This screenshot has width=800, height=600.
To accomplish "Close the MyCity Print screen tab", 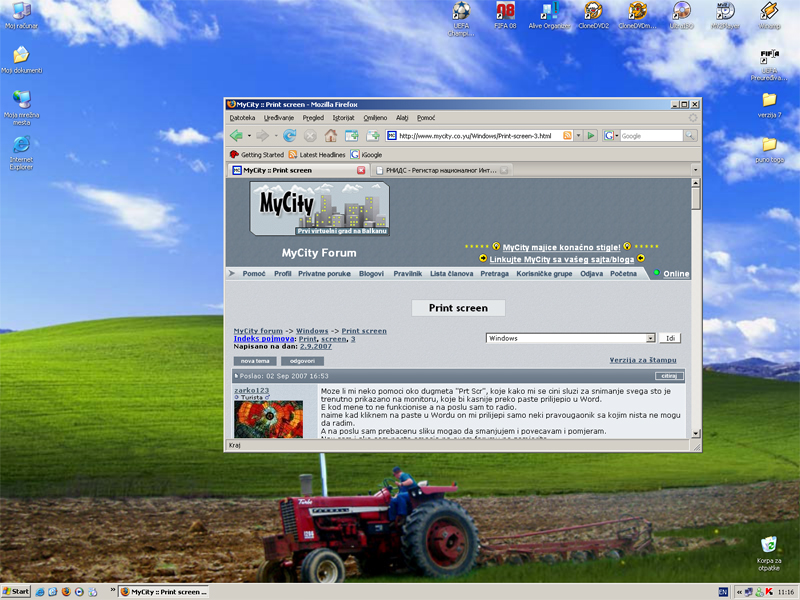I will (x=361, y=170).
